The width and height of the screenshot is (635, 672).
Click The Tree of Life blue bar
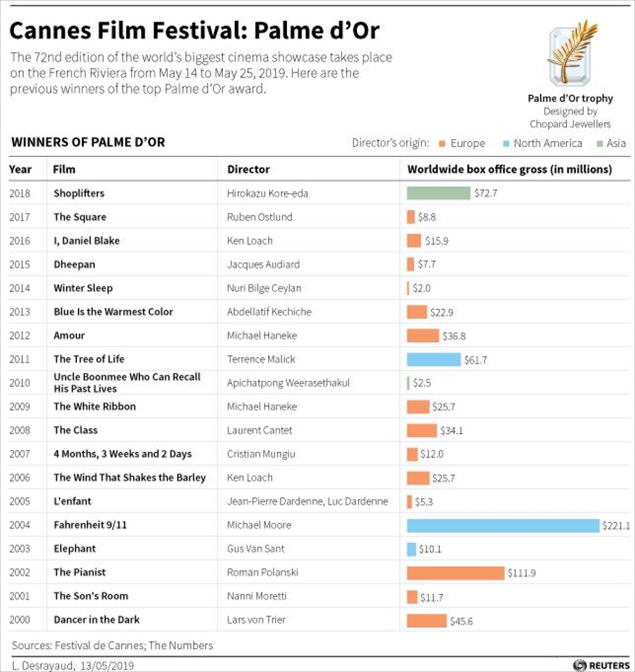[433, 360]
